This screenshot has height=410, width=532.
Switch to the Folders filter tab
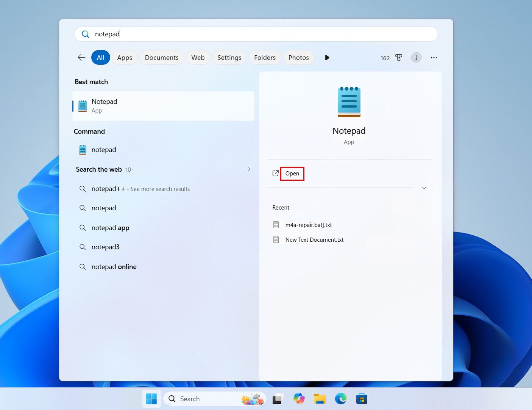tap(265, 58)
